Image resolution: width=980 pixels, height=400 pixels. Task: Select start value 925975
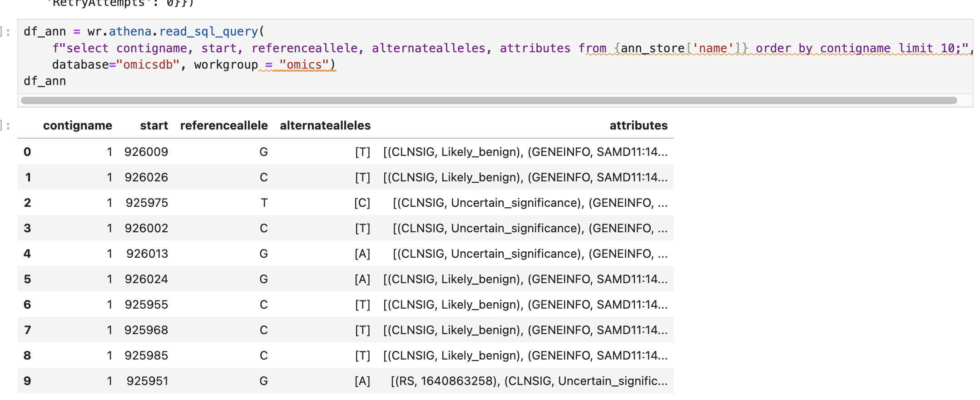[147, 203]
